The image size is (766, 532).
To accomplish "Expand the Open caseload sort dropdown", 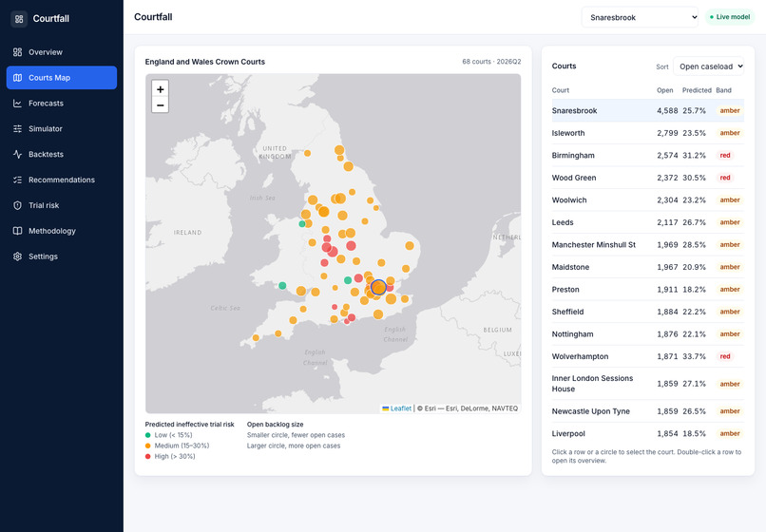I will 708,66.
